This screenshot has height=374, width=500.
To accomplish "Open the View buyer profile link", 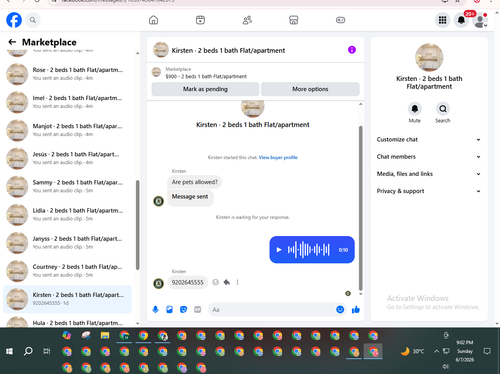I will 278,157.
